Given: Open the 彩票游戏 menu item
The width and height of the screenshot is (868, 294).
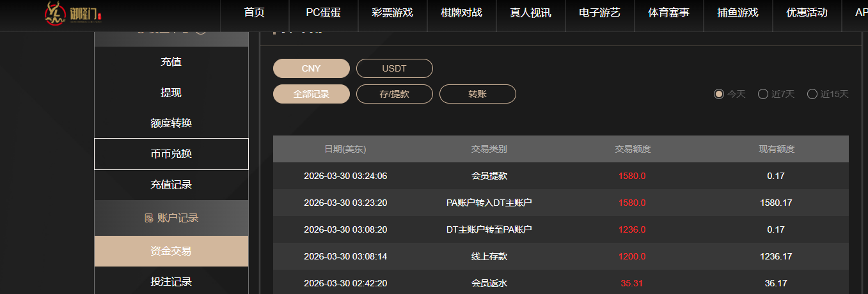Looking at the screenshot, I should pyautogui.click(x=393, y=12).
